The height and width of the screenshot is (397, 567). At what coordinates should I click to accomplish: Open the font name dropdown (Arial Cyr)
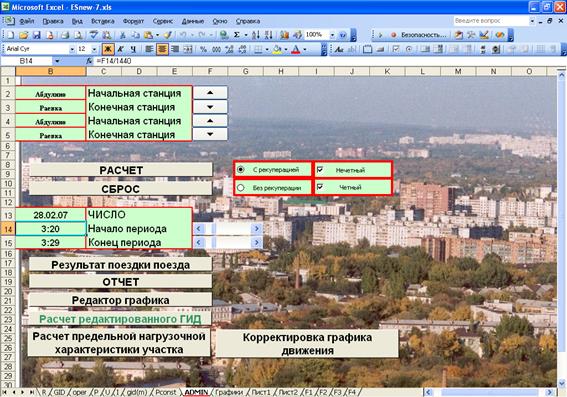72,49
